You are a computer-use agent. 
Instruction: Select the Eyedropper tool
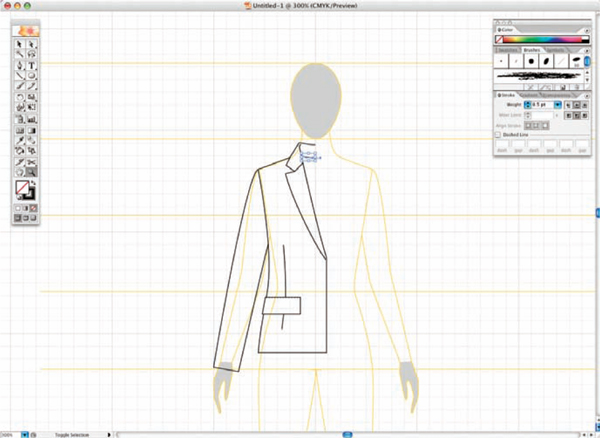(20, 140)
